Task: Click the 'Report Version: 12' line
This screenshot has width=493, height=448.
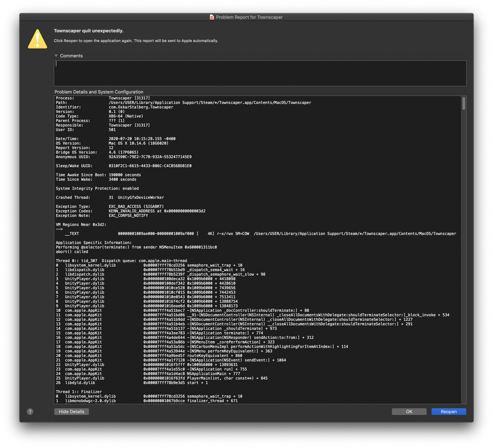Action: click(85, 148)
